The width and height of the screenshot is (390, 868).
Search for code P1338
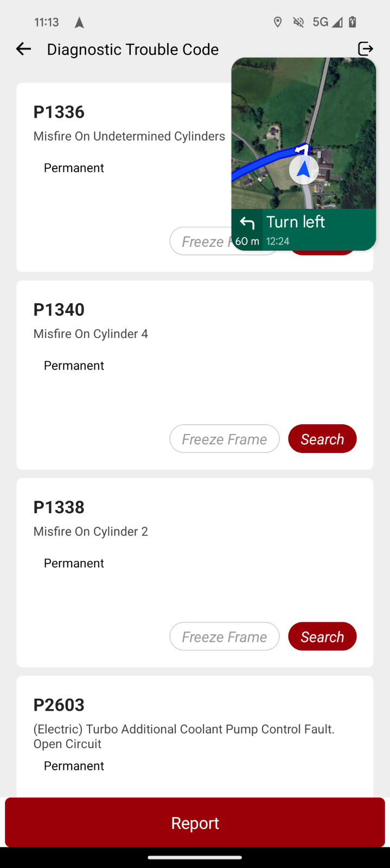[322, 636]
